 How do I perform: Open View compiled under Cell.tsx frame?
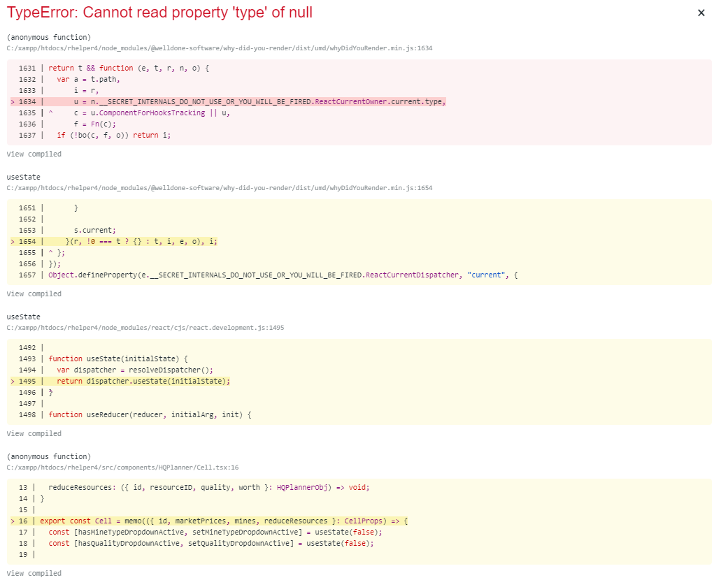coord(34,573)
